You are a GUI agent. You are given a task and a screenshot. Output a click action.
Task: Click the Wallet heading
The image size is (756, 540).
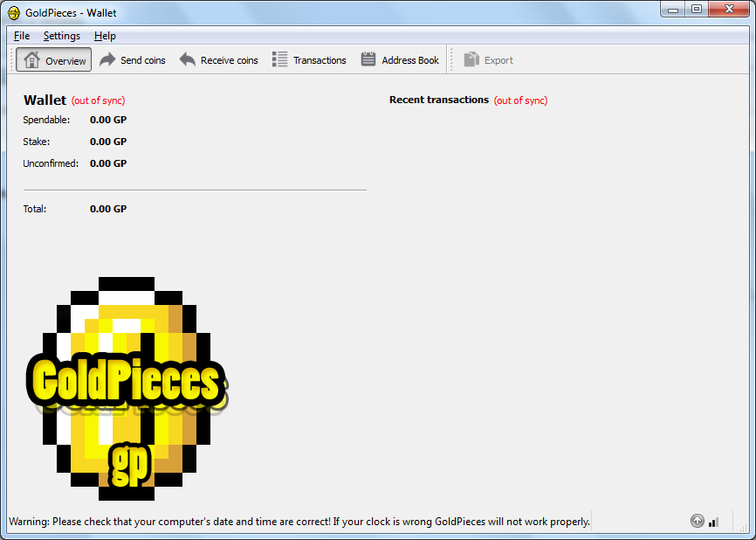tap(45, 100)
